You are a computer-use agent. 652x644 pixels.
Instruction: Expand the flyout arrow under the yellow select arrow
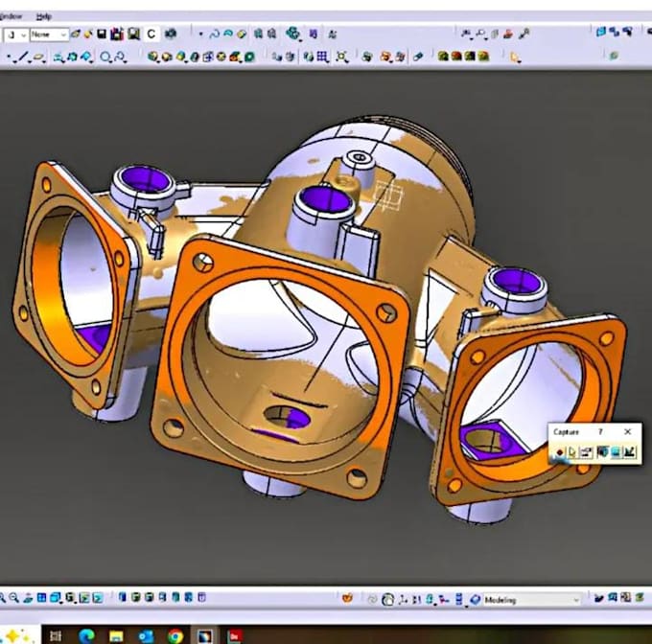518,62
